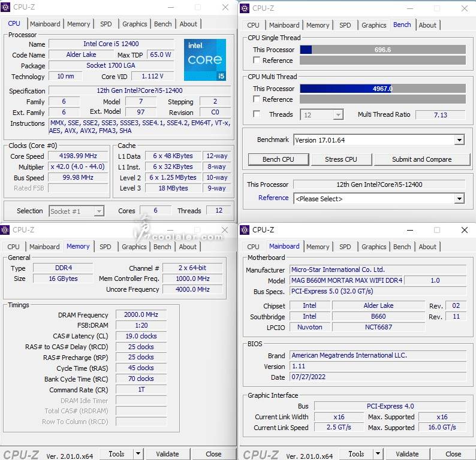Open the SPD tab in the CPU window
Screen dimensions: 476x460
pos(106,24)
